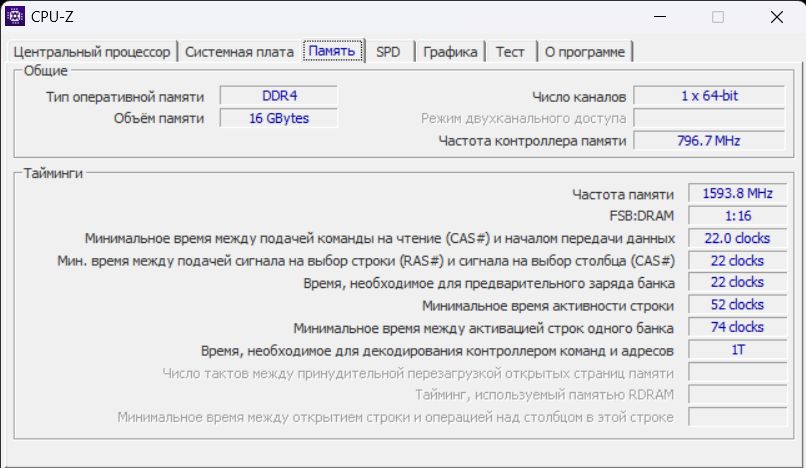Screen dimensions: 806x468
Task: Click the 796.7 MHz controller frequency field
Action: [709, 140]
